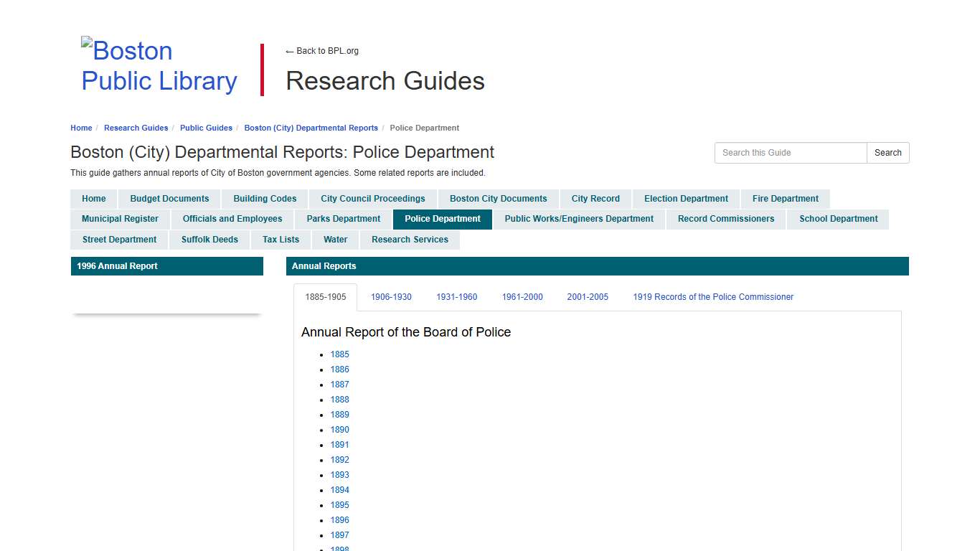Click inside the Search this Guide field

[x=789, y=153]
